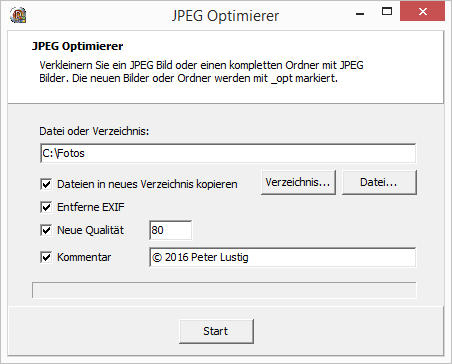Screen dimensions: 452x364
Task: Click the Datei oder Verzeichnis label
Action: point(94,131)
